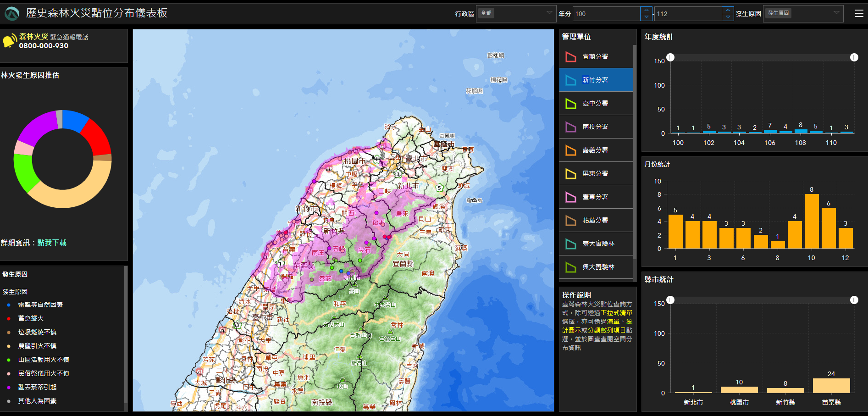This screenshot has height=416, width=868.
Task: Open the hamburger menu at top right
Action: click(859, 13)
